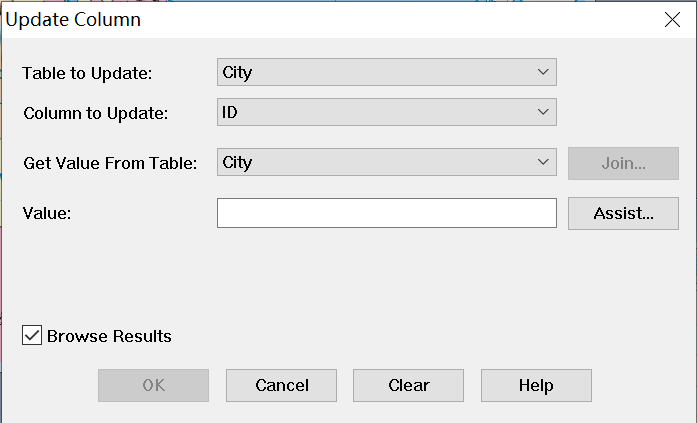Open Help for this dialog
Screen dimensions: 697x423
(x=536, y=385)
